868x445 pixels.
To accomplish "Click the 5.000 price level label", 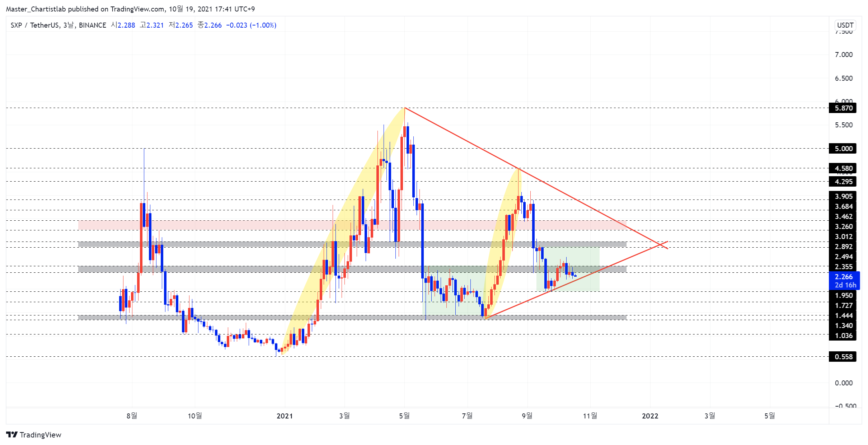I will [x=843, y=149].
